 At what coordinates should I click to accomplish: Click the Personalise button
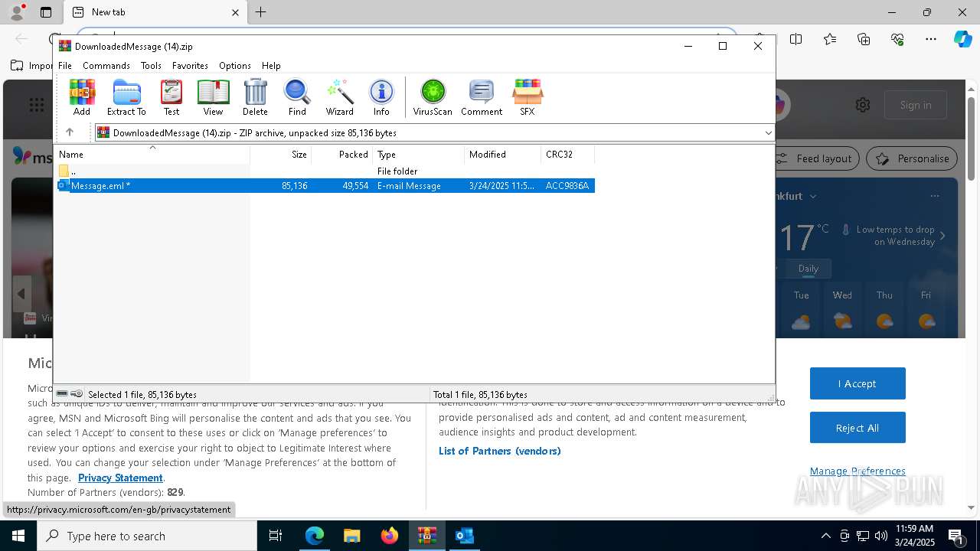pos(912,158)
